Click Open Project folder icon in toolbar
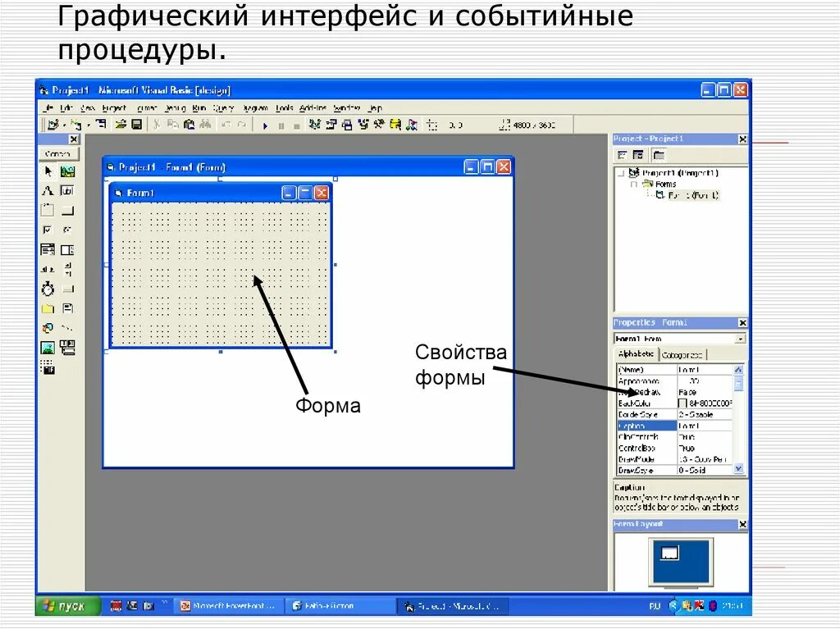 [121, 125]
